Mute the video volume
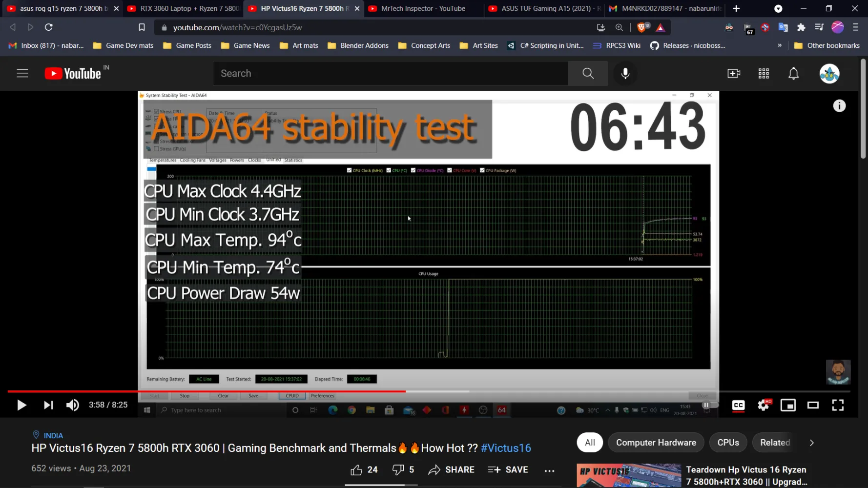 [72, 405]
